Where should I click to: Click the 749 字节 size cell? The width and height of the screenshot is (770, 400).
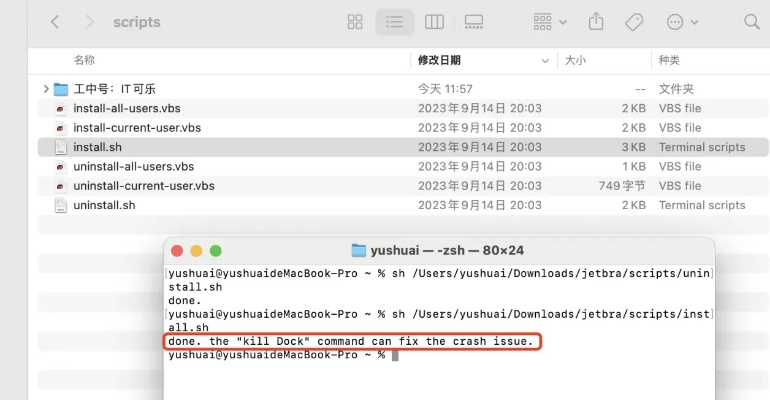coord(622,186)
